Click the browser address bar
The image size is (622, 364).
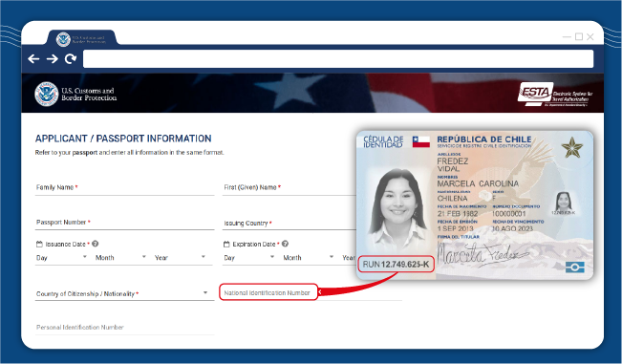tap(338, 58)
